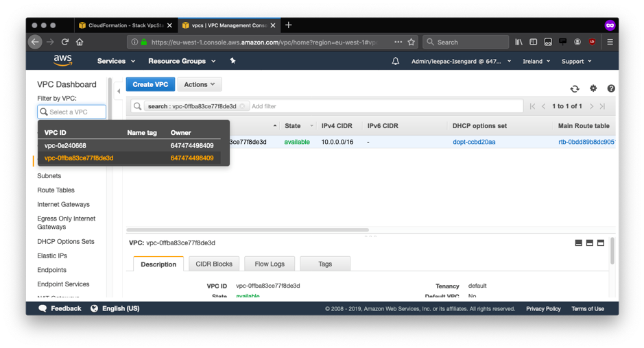
Task: Open dopt-ccbd20aa DHCP options link
Action: pyautogui.click(x=474, y=142)
